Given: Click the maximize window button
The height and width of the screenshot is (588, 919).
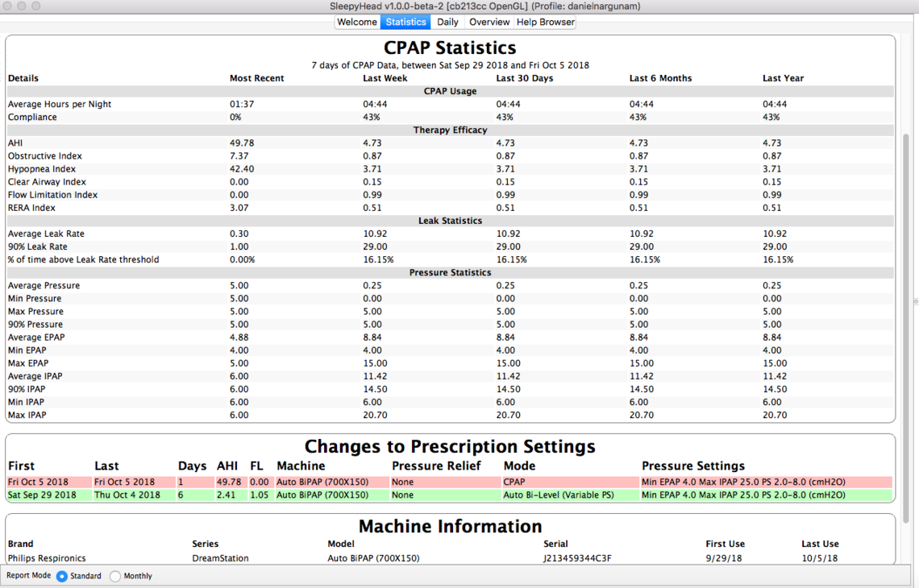Looking at the screenshot, I should [35, 6].
